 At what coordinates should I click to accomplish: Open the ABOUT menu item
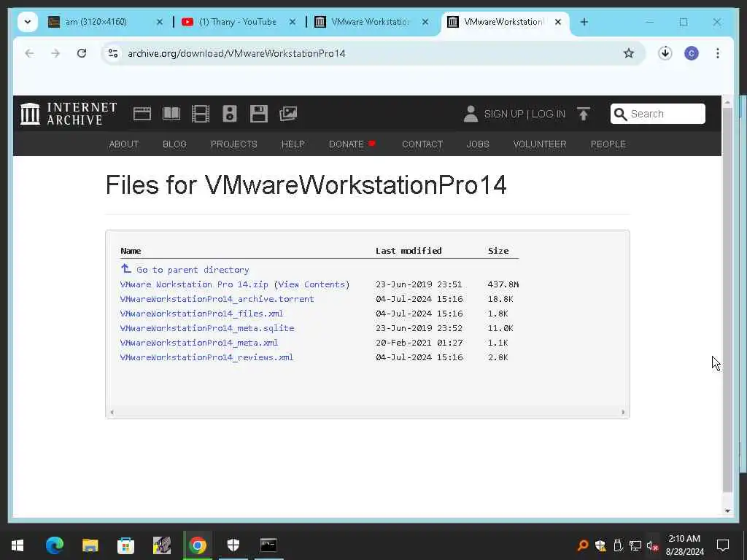124,144
